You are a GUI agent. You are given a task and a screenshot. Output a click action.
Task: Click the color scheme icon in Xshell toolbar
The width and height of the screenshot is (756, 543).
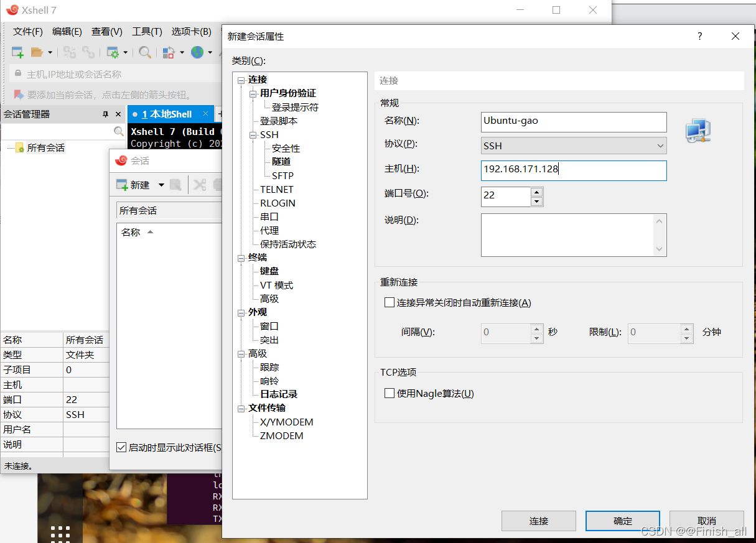click(x=169, y=52)
